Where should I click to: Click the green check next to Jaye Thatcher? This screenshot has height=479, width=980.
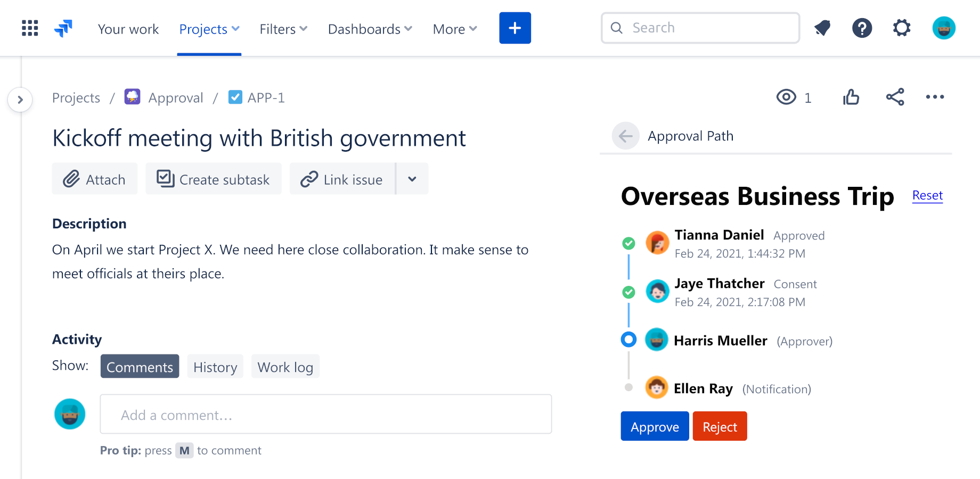(x=628, y=292)
